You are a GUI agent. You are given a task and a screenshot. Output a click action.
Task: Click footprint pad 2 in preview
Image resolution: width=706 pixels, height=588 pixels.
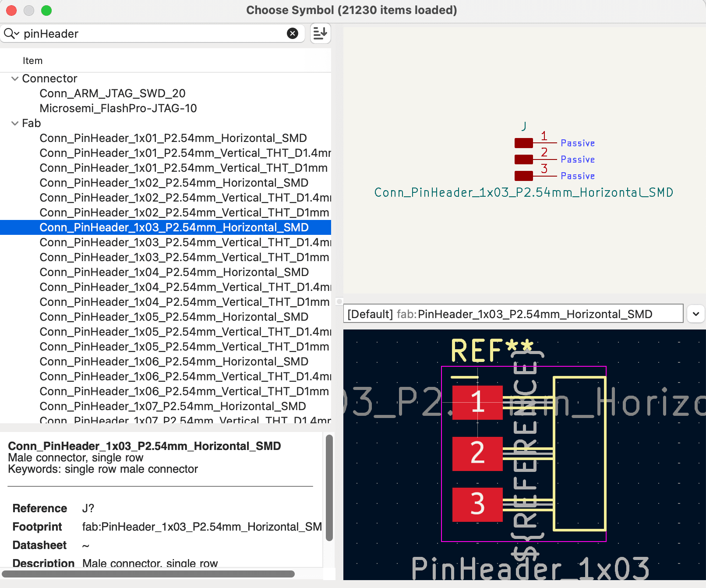pyautogui.click(x=477, y=453)
